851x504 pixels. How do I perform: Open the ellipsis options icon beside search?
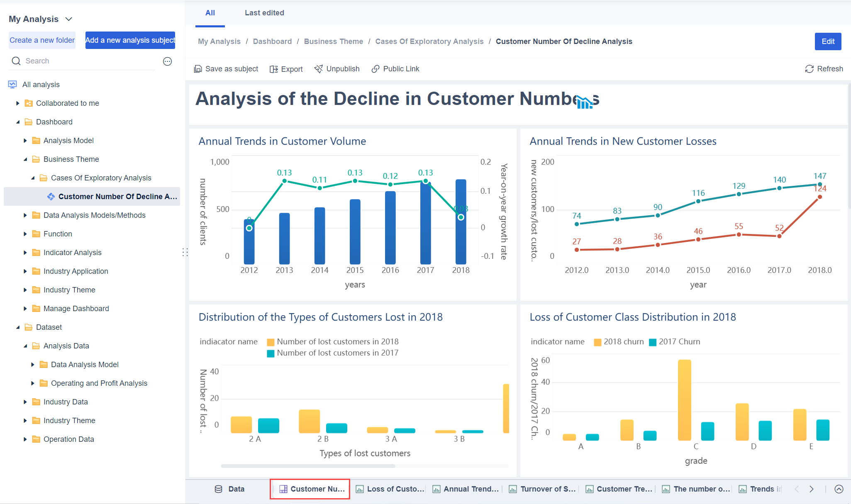[x=167, y=61]
